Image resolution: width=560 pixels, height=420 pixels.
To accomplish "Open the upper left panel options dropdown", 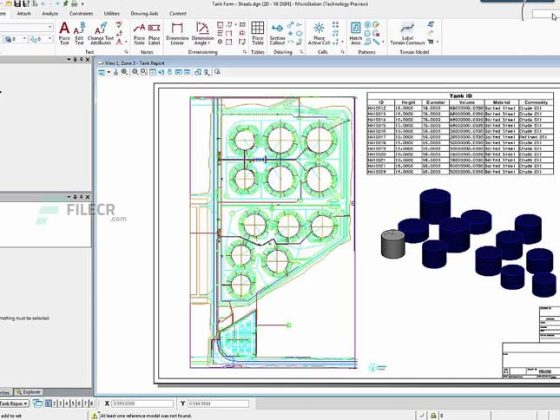I will tap(69, 60).
